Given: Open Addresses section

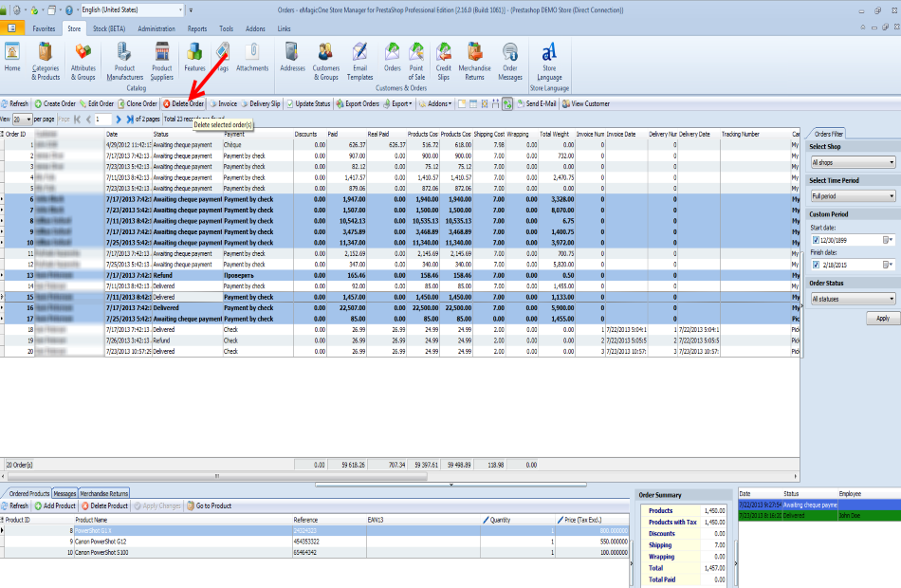Looking at the screenshot, I should [x=292, y=58].
